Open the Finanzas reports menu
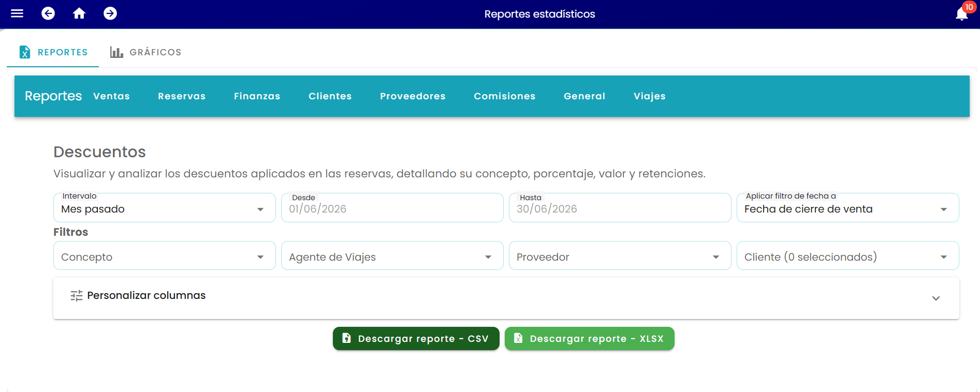Screen dimensions: 980x392 point(257,96)
